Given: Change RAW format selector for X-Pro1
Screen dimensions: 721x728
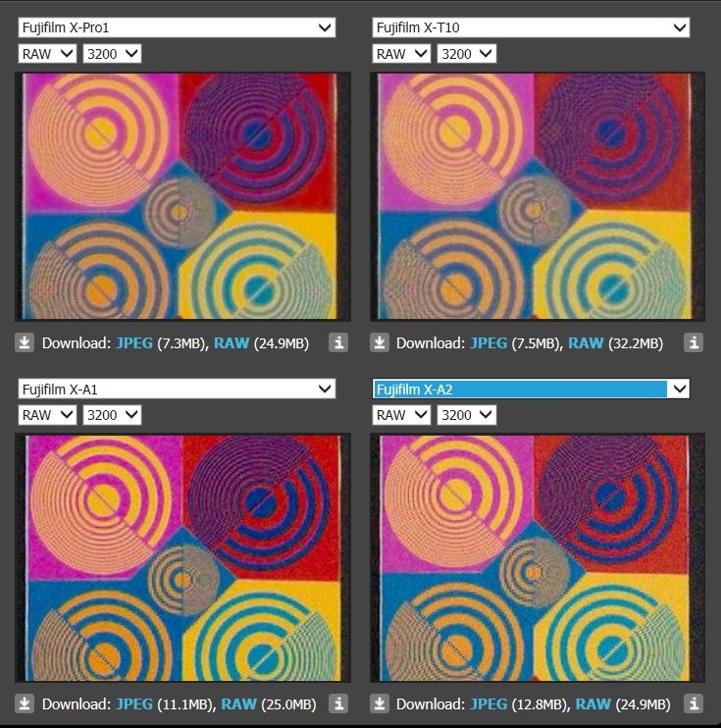Looking at the screenshot, I should click(47, 54).
